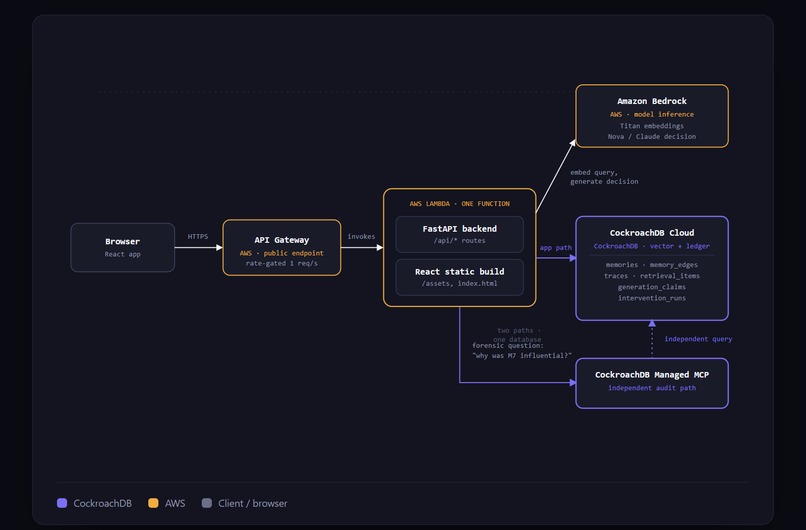This screenshot has height=530, width=806.
Task: Click the 'Client / browser' legend label
Action: pyautogui.click(x=252, y=503)
